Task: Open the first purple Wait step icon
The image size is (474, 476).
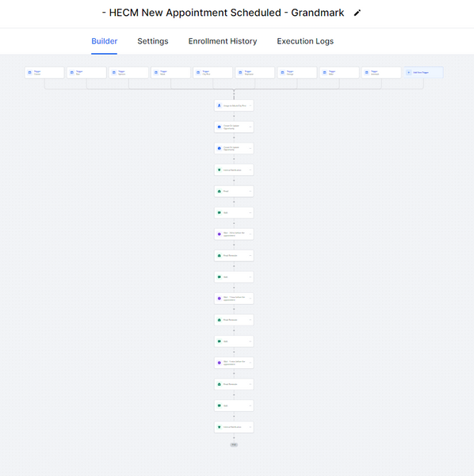Action: pos(219,234)
